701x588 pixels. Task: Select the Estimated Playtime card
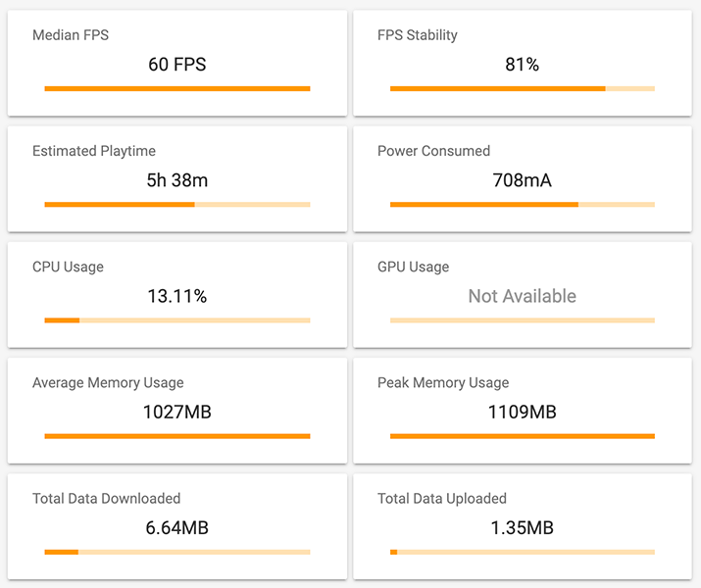pyautogui.click(x=177, y=178)
